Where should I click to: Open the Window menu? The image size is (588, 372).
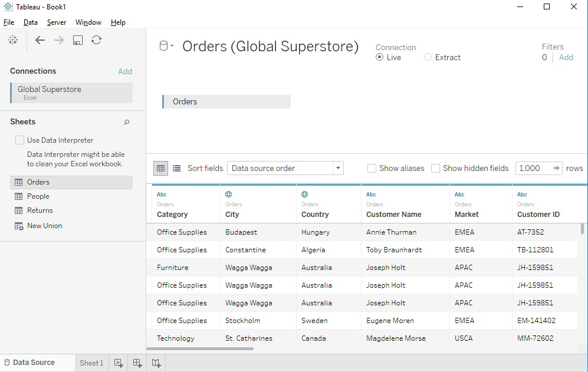coord(88,22)
